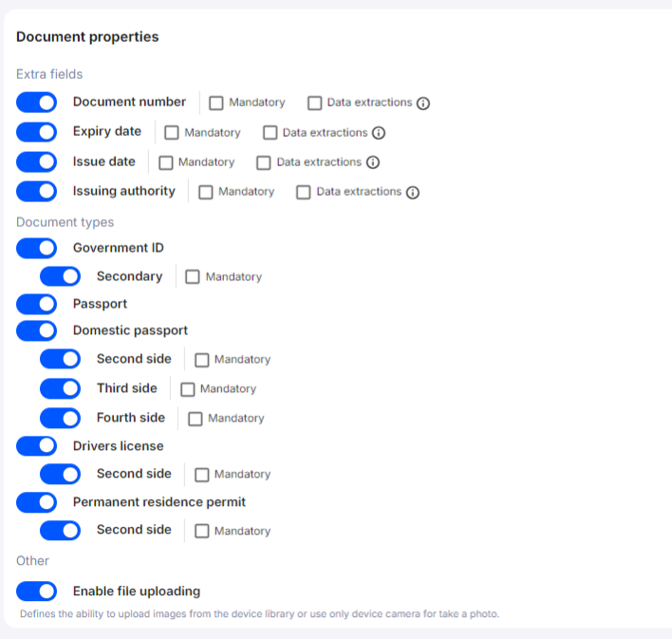Disable the Government ID document type

pyautogui.click(x=37, y=249)
